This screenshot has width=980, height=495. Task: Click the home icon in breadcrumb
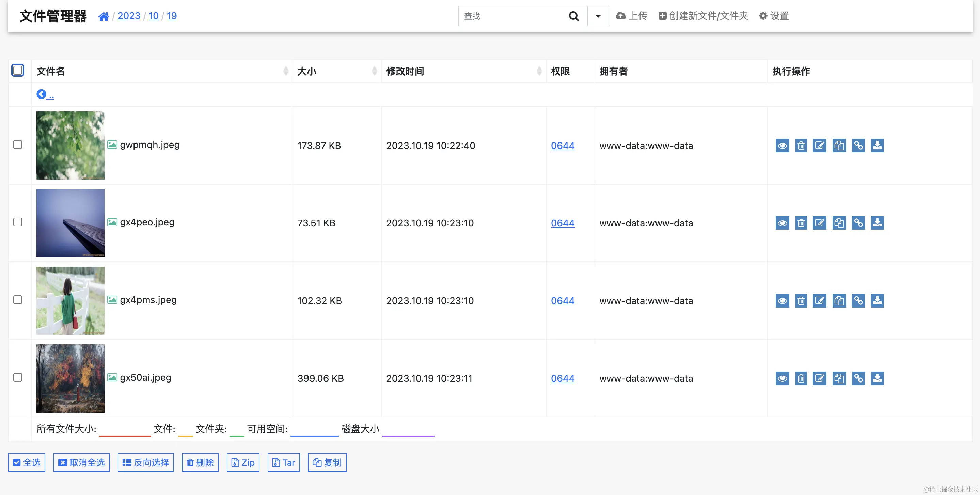click(104, 16)
